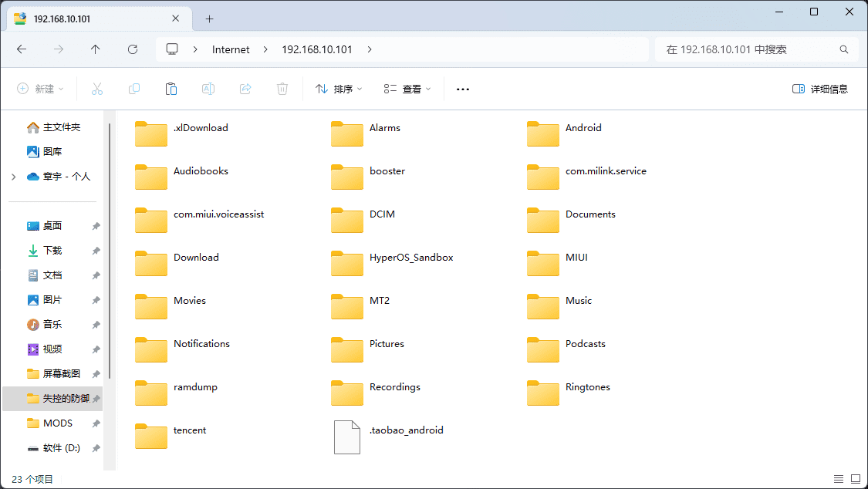The height and width of the screenshot is (489, 868).
Task: Unpin 桌面 using its pin icon
Action: click(x=96, y=226)
